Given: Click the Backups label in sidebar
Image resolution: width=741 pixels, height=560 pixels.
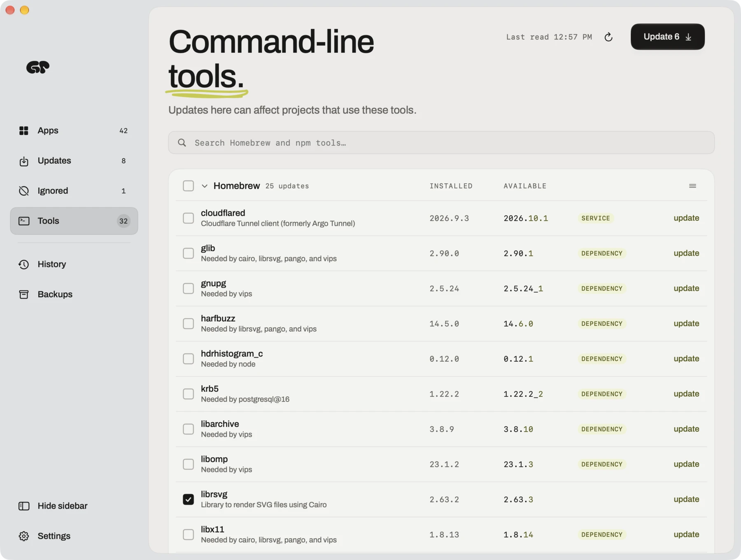Looking at the screenshot, I should point(55,294).
